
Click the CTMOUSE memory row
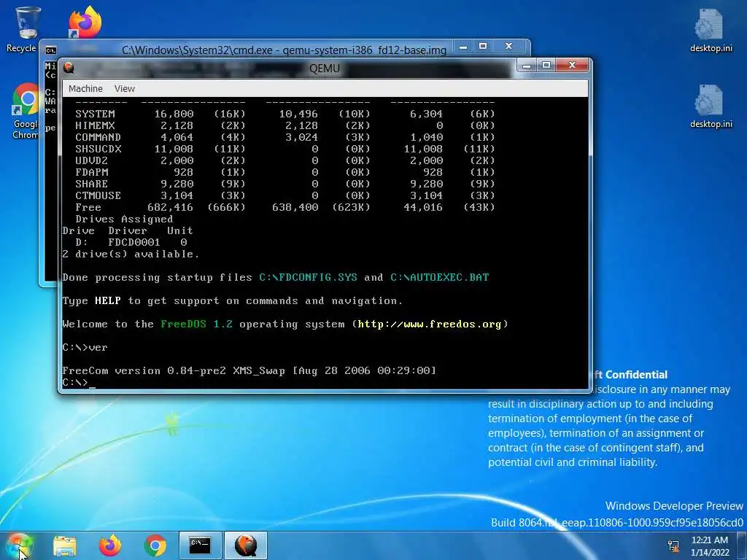point(285,195)
